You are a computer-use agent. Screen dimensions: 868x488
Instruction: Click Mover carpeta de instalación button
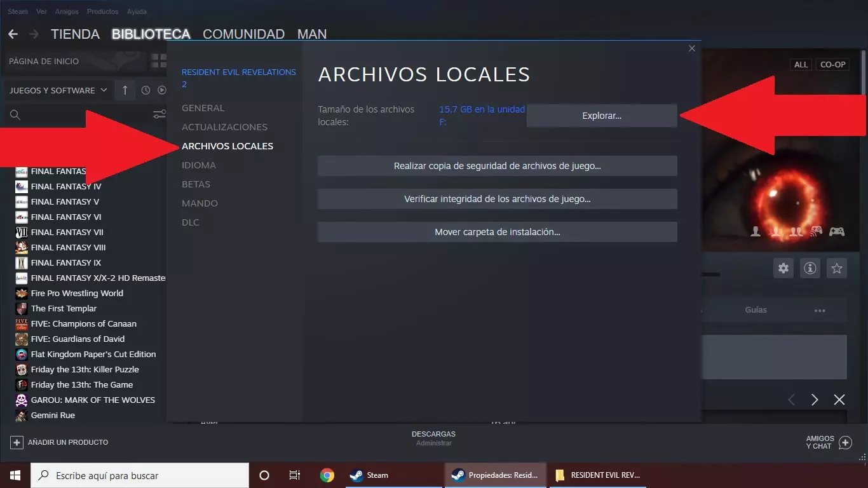pos(498,232)
